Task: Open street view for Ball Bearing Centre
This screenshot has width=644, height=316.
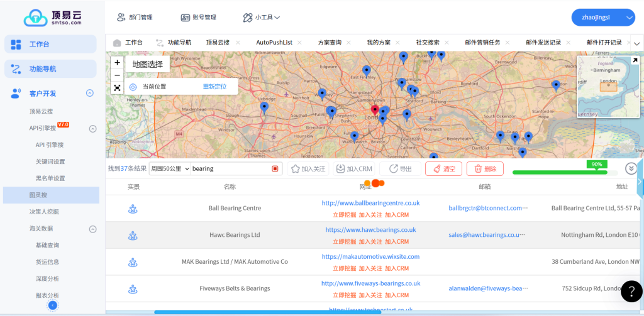Action: [x=133, y=209]
